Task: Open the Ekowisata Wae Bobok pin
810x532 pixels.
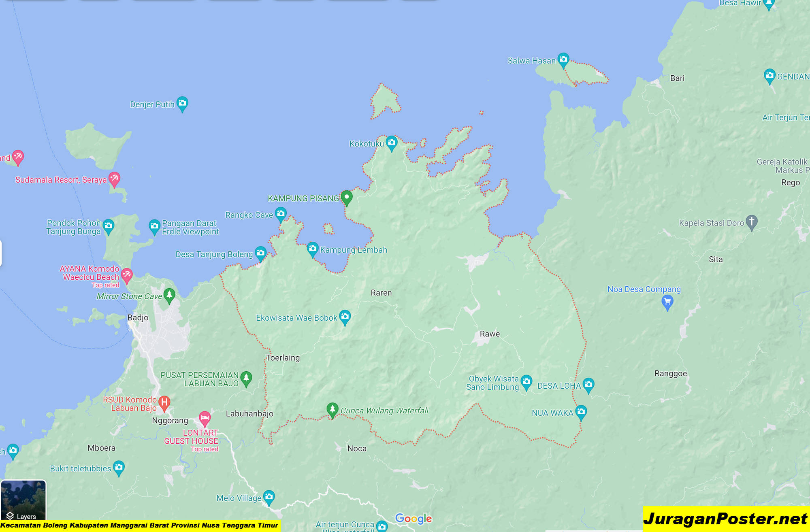Action: click(x=345, y=317)
